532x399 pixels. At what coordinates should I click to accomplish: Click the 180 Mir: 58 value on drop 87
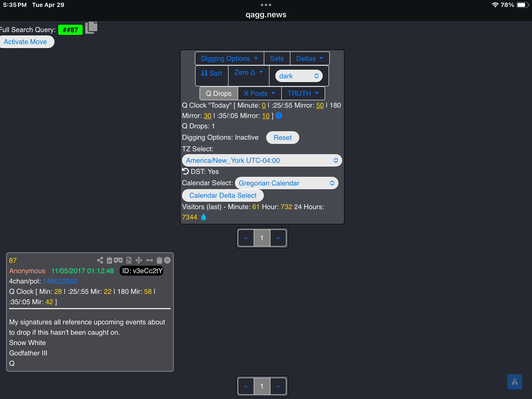point(148,292)
